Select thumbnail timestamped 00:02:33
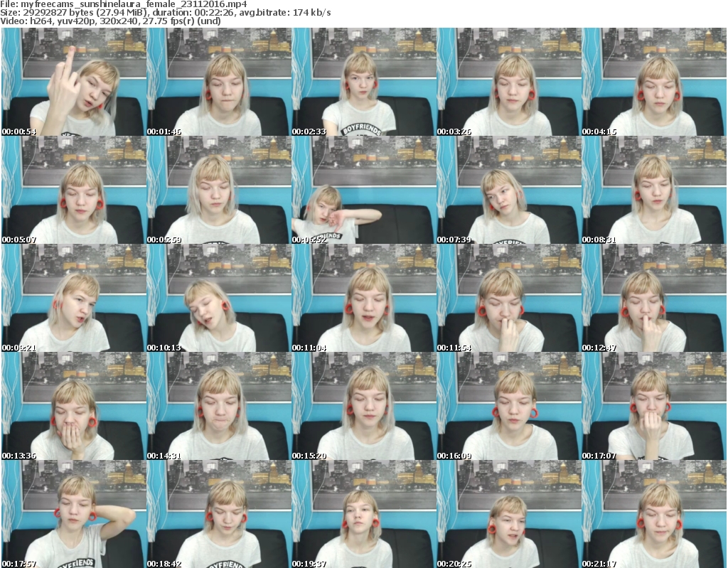This screenshot has width=728, height=568. point(364,82)
